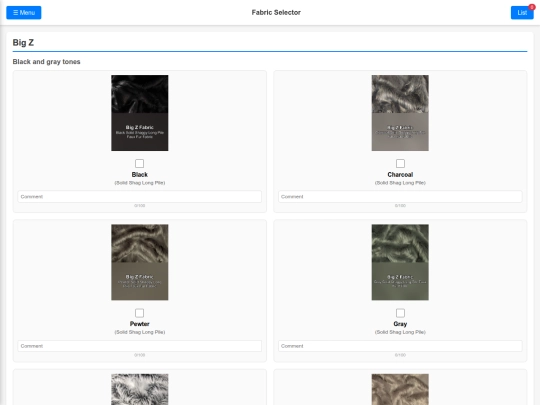
Task: Click the Black and gray tones subheading
Action: [x=46, y=62]
